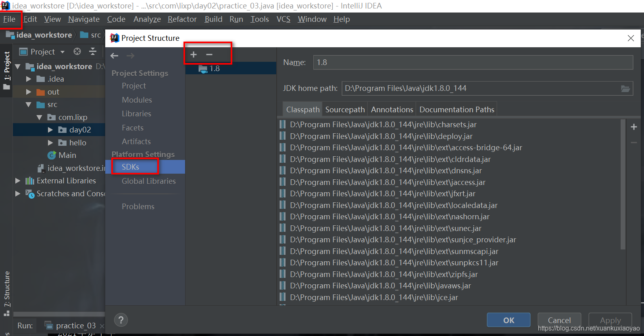
Task: Select the 1.8 SDK folder entry
Action: (231, 68)
